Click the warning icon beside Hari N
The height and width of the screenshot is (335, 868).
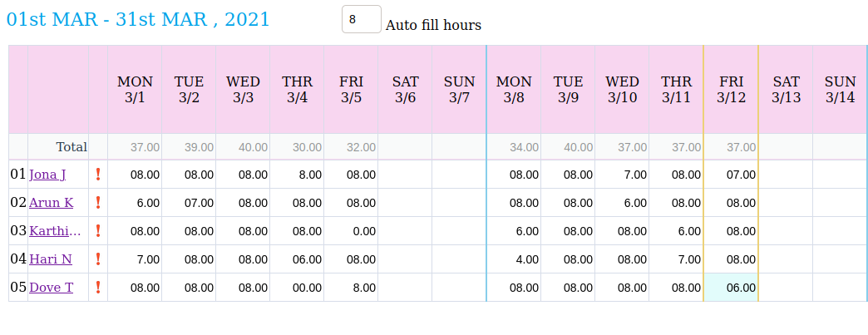click(98, 259)
